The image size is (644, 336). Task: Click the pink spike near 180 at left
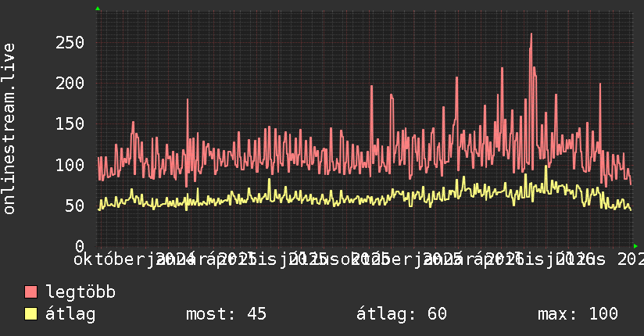(188, 100)
